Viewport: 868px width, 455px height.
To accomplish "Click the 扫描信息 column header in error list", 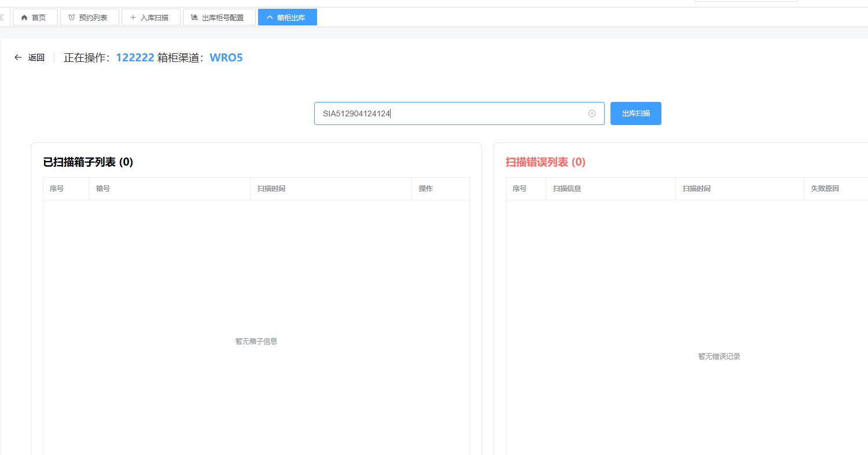I will [567, 189].
